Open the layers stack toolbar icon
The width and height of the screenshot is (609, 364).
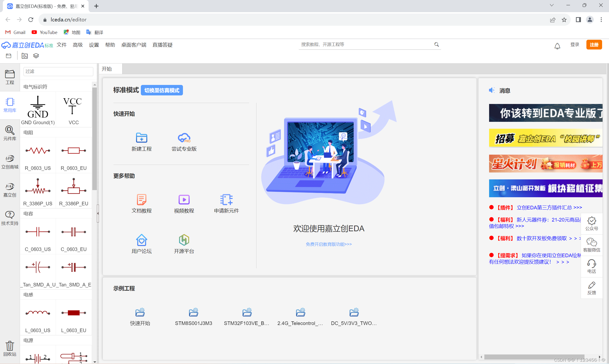(x=36, y=56)
